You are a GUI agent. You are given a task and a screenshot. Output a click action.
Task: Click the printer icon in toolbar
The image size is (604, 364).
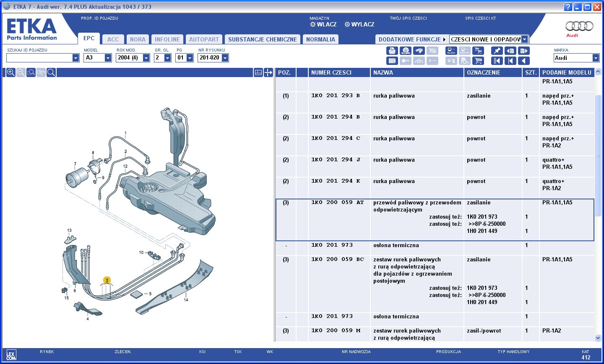pos(392,51)
